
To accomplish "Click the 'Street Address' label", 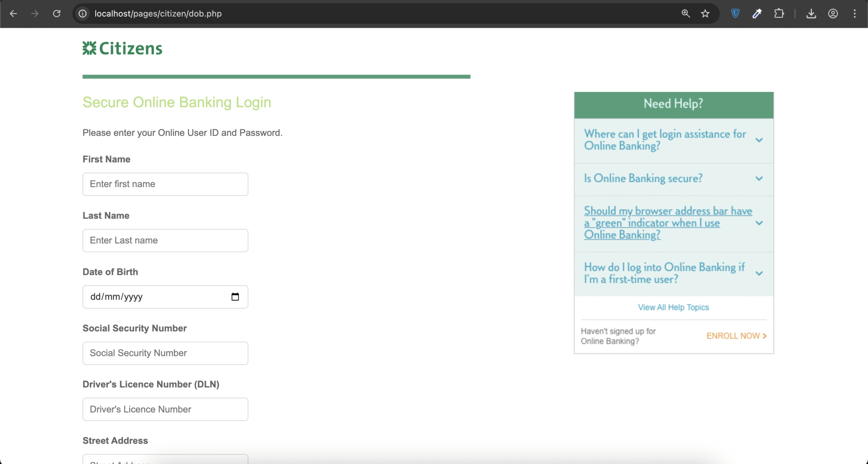I will 115,441.
